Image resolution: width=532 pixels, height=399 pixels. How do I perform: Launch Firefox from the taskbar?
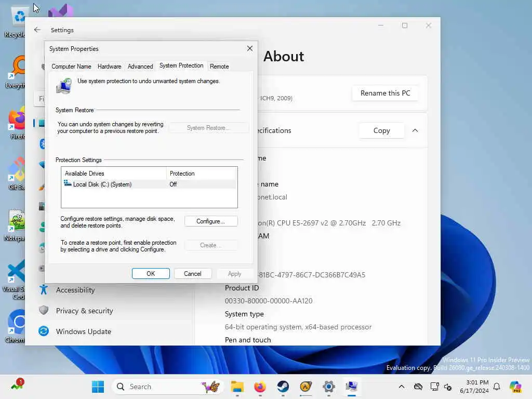pos(260,387)
